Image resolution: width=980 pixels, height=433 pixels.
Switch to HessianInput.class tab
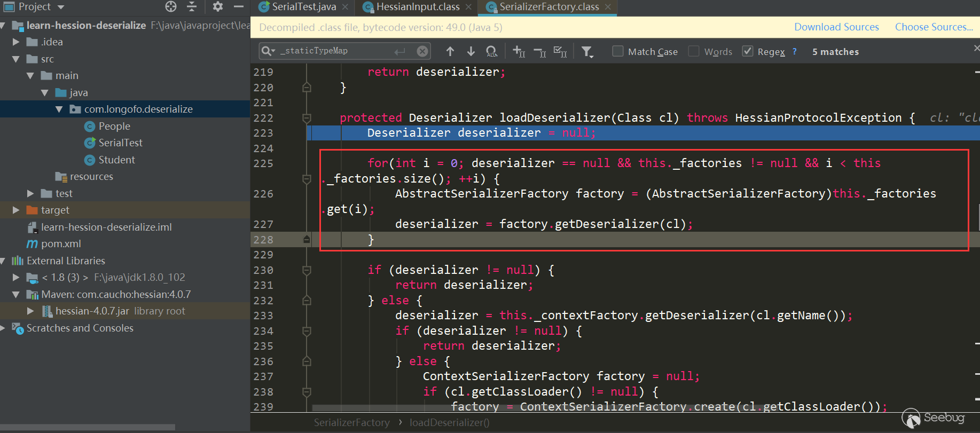[418, 7]
